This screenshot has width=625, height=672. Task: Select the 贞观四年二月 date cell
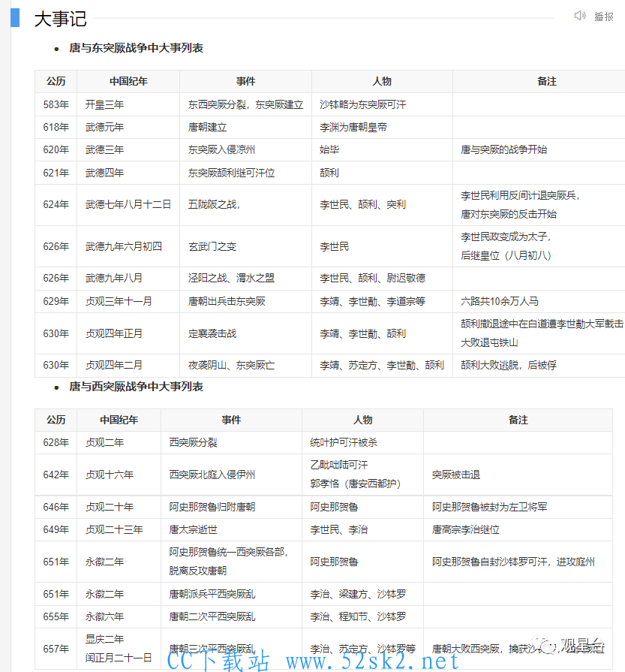pos(128,365)
